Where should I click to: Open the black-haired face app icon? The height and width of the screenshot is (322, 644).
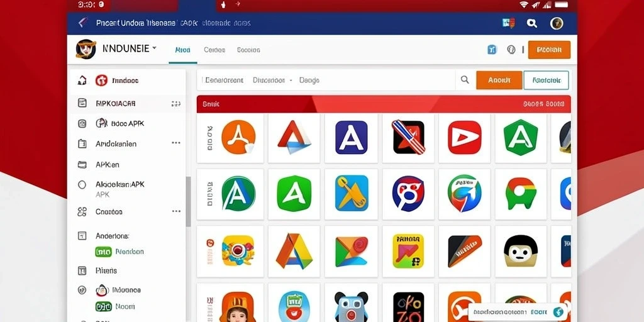[x=521, y=251]
